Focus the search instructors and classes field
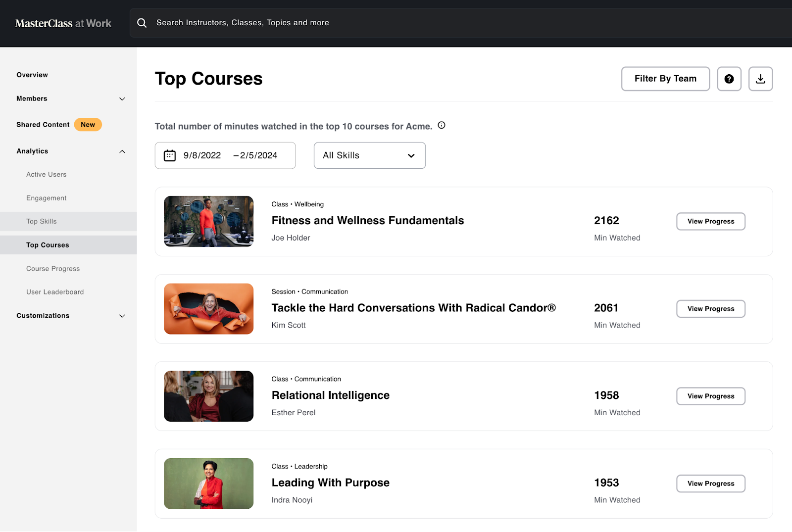This screenshot has width=792, height=532. click(461, 23)
